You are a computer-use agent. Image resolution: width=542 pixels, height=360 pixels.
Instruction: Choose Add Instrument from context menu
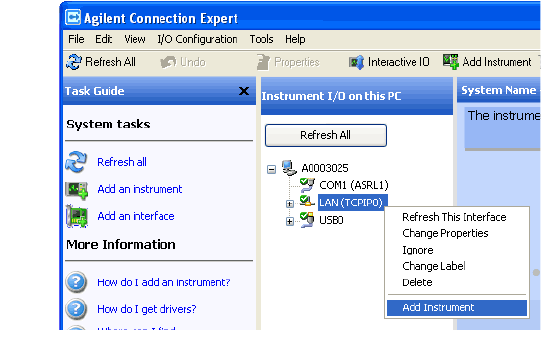(457, 308)
